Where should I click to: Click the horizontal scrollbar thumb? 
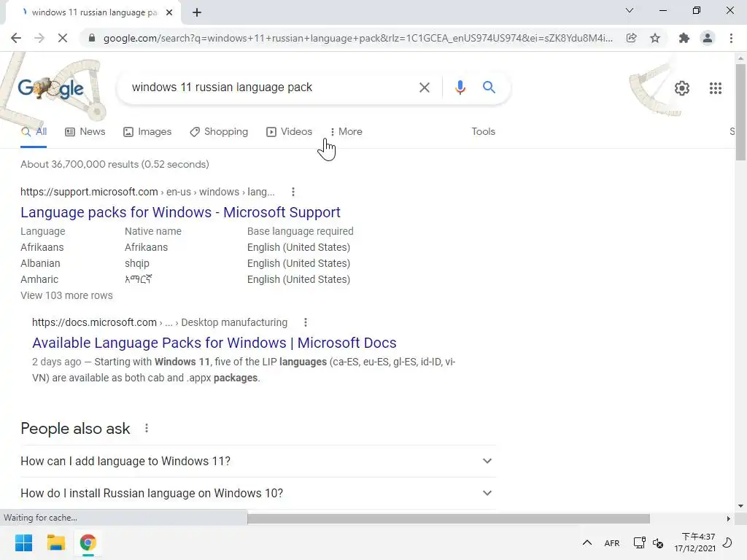coord(449,518)
